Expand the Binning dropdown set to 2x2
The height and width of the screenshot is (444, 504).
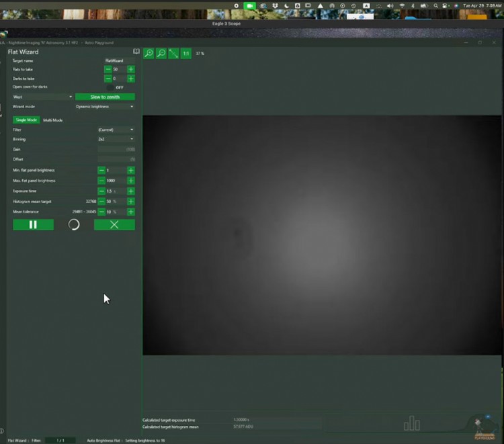[x=116, y=139]
